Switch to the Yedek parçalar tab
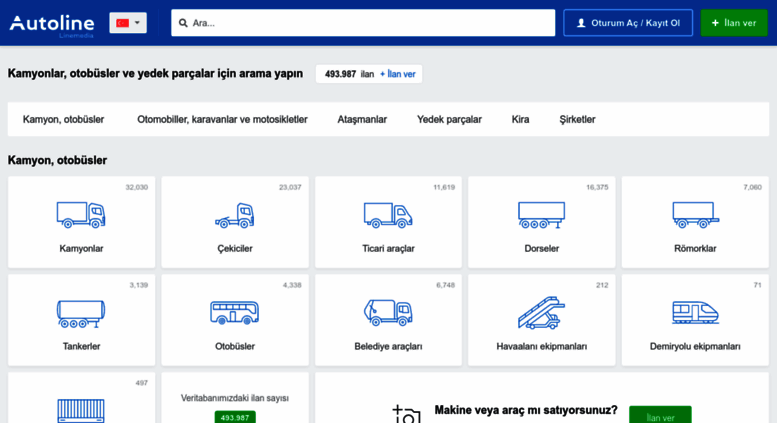Screen dimensions: 777x423 pyautogui.click(x=449, y=119)
